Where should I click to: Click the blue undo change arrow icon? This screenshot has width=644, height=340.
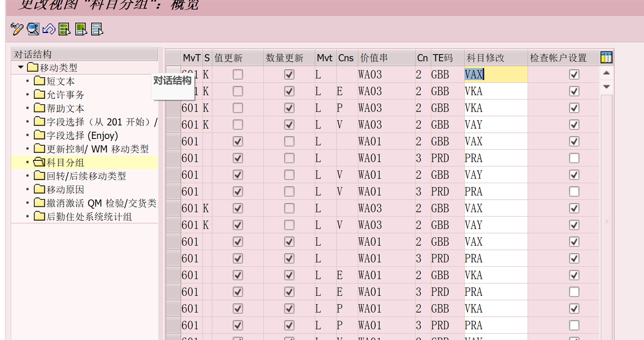pos(48,29)
